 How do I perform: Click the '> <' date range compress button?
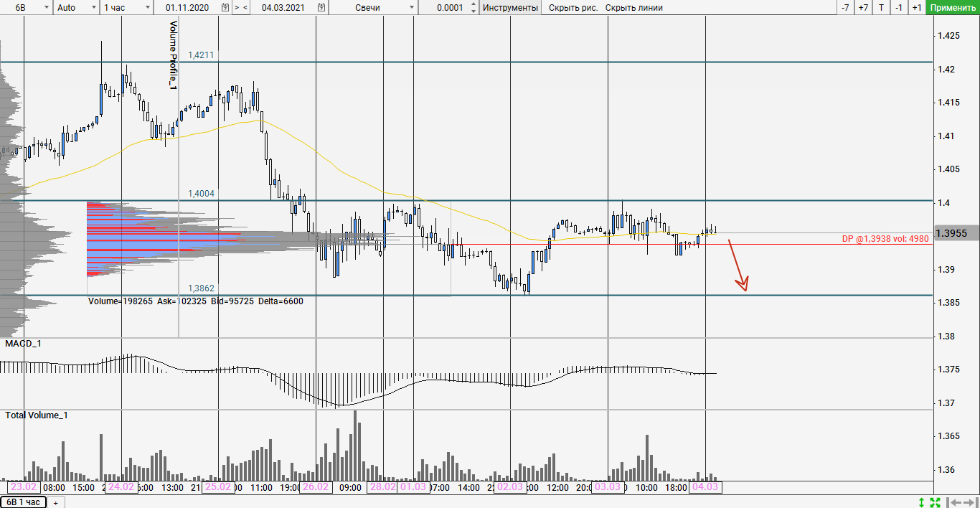click(242, 8)
